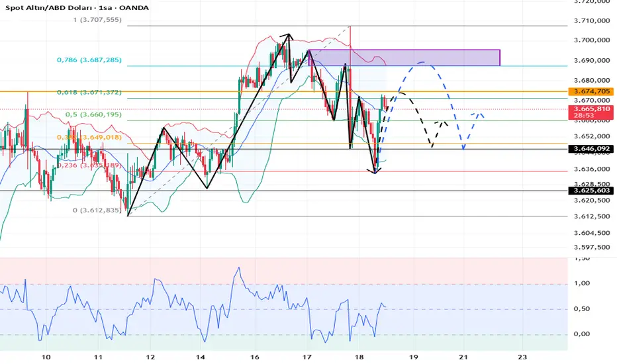Click the 3.700,000 price axis value

592,40
